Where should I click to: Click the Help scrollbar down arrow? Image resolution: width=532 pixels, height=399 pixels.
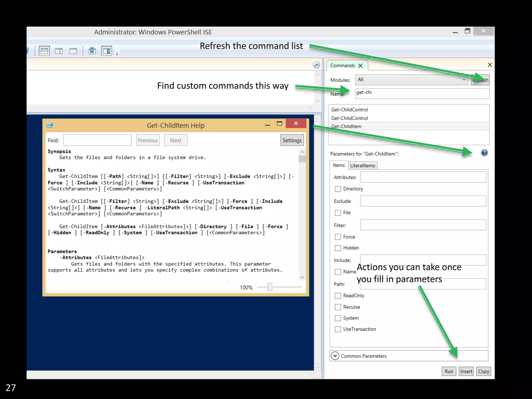point(302,277)
